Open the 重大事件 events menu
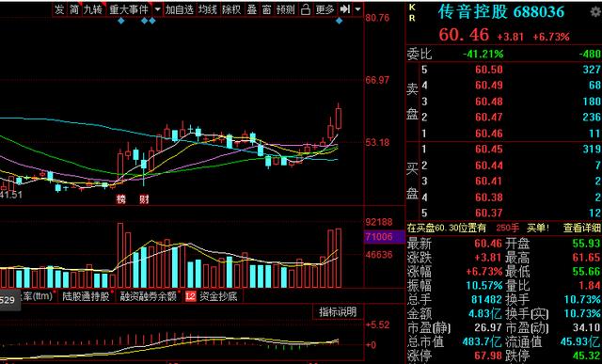This screenshot has height=364, width=602. click(x=129, y=9)
